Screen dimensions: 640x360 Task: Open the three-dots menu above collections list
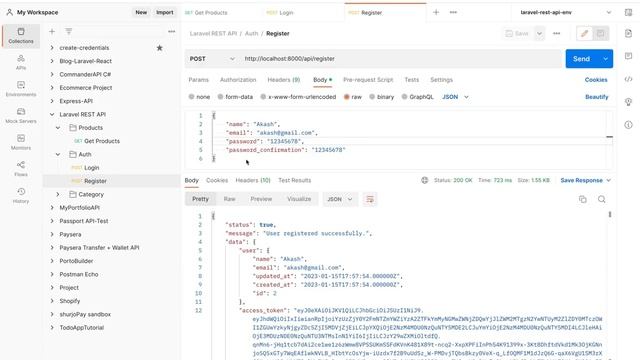(x=171, y=31)
